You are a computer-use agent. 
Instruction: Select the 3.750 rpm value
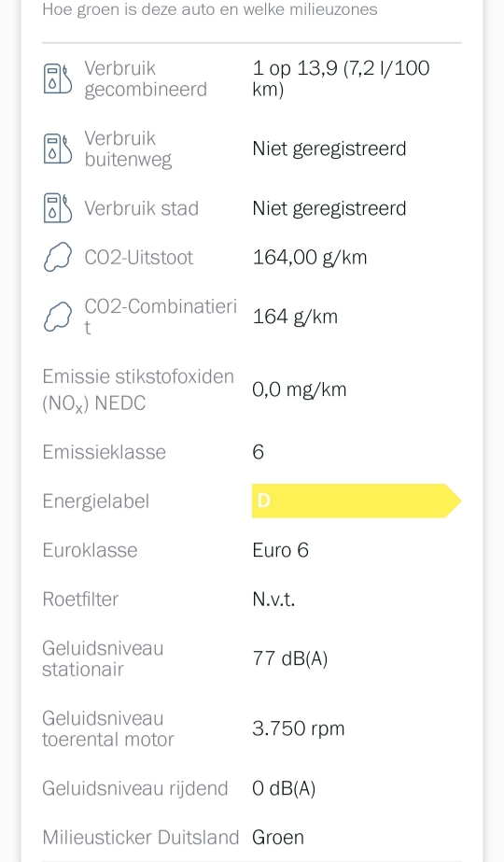[299, 728]
